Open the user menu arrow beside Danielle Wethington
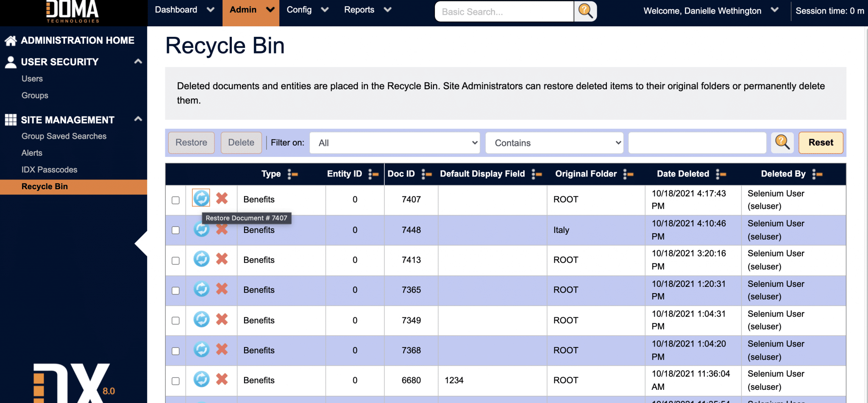The image size is (868, 403). pyautogui.click(x=775, y=10)
